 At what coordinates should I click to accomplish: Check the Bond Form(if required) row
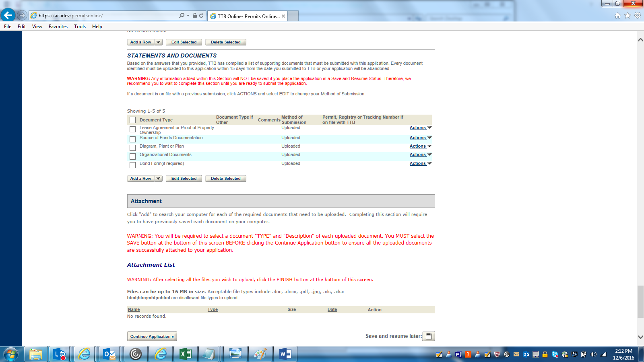coord(132,165)
